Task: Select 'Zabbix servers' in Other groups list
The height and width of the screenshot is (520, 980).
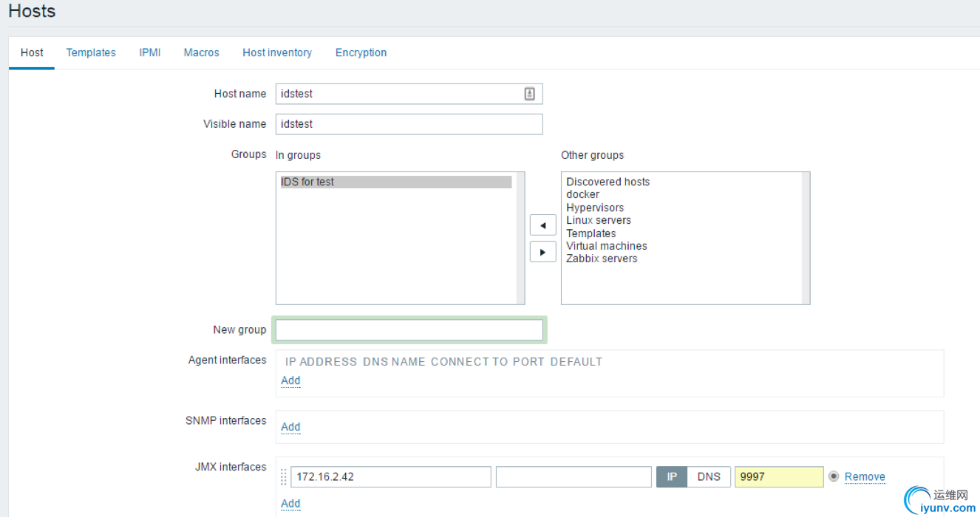Action: click(602, 259)
